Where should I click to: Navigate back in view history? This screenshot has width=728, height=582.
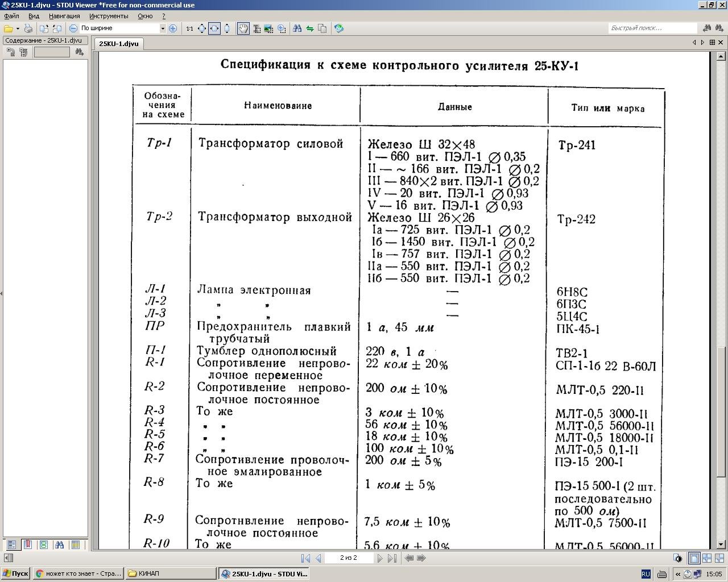pyautogui.click(x=409, y=558)
